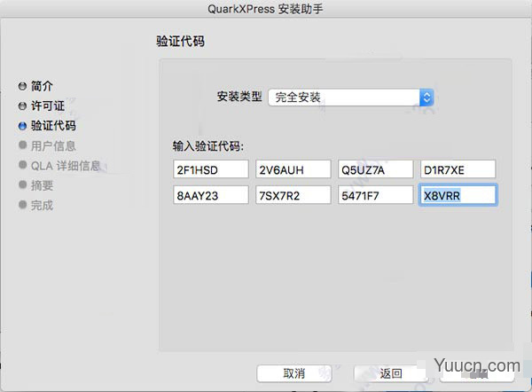The width and height of the screenshot is (532, 392).
Task: Click the blue bullet beside 验证代码
Action: 22,126
